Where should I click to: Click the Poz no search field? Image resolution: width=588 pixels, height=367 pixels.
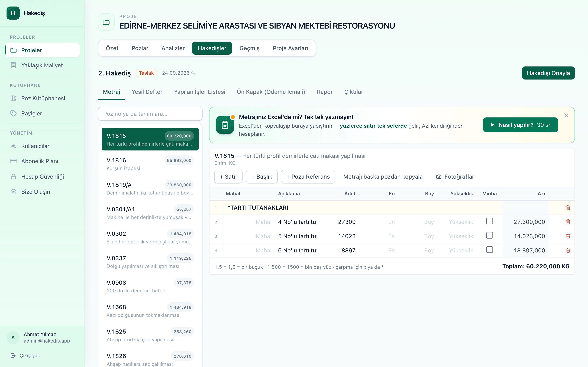[x=150, y=114]
